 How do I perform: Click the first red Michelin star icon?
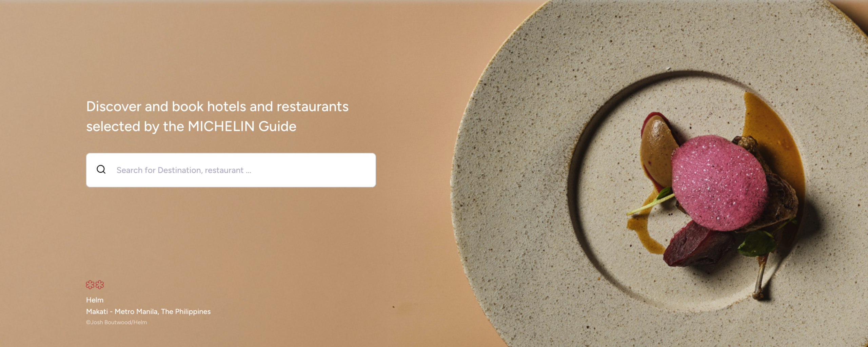point(90,285)
